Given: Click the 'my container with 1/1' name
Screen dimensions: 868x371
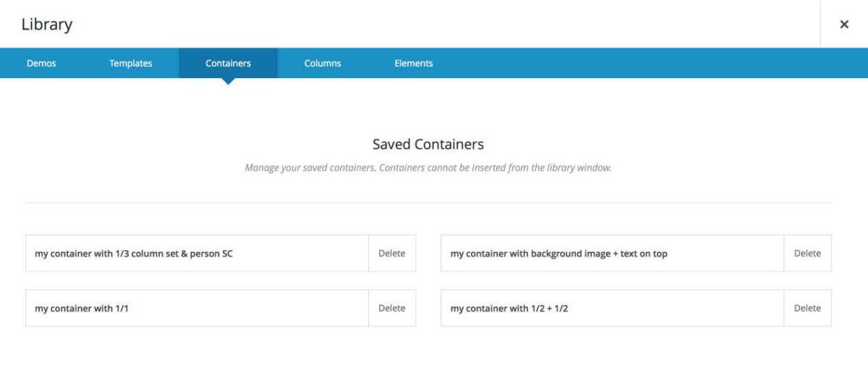Looking at the screenshot, I should (82, 309).
